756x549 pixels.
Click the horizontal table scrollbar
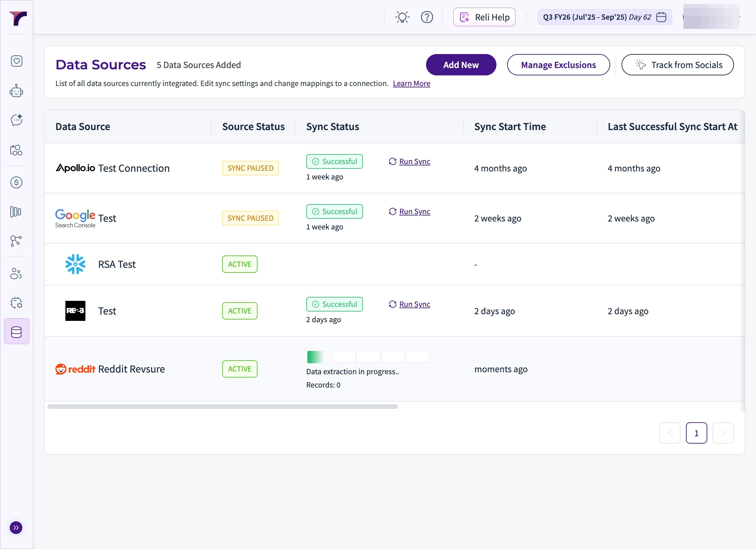pyautogui.click(x=223, y=407)
